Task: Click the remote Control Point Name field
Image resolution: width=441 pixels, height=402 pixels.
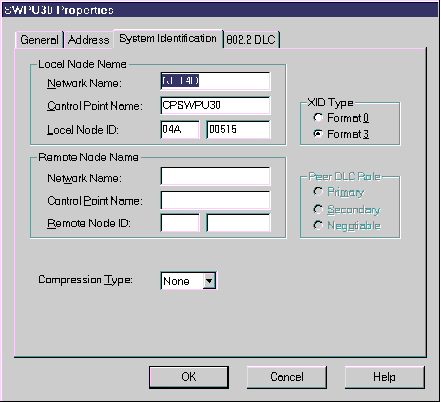Action: (215, 200)
